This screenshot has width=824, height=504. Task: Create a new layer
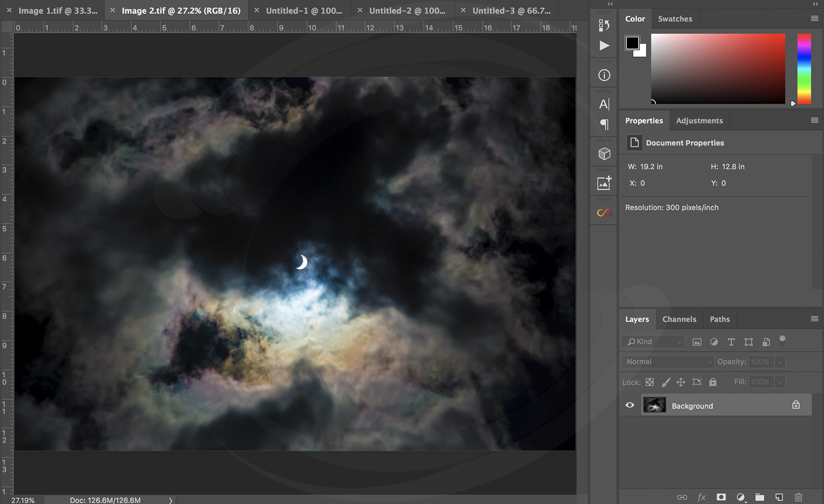coord(779,497)
